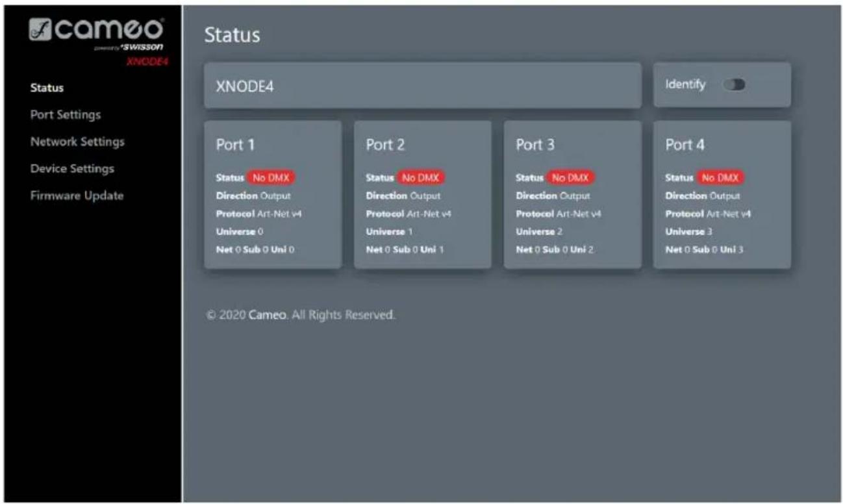The height and width of the screenshot is (504, 843).
Task: Click Port 1 Universe 0 value
Action: [239, 231]
